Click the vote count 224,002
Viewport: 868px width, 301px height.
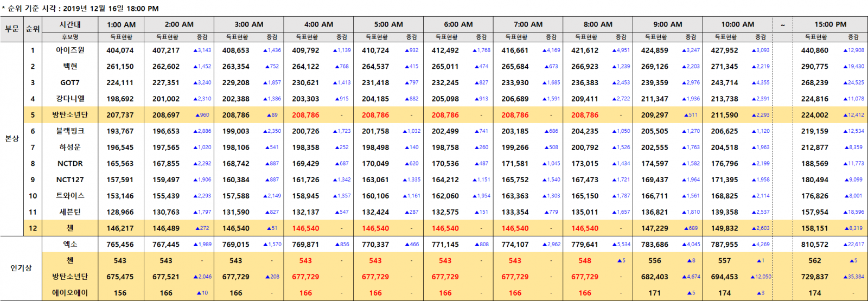pos(814,115)
